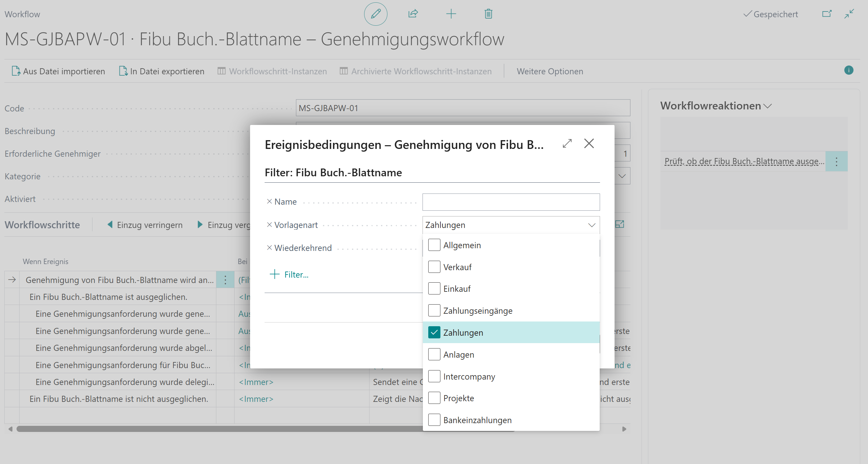Check the Einkauf checkbox
The width and height of the screenshot is (868, 464).
click(434, 289)
